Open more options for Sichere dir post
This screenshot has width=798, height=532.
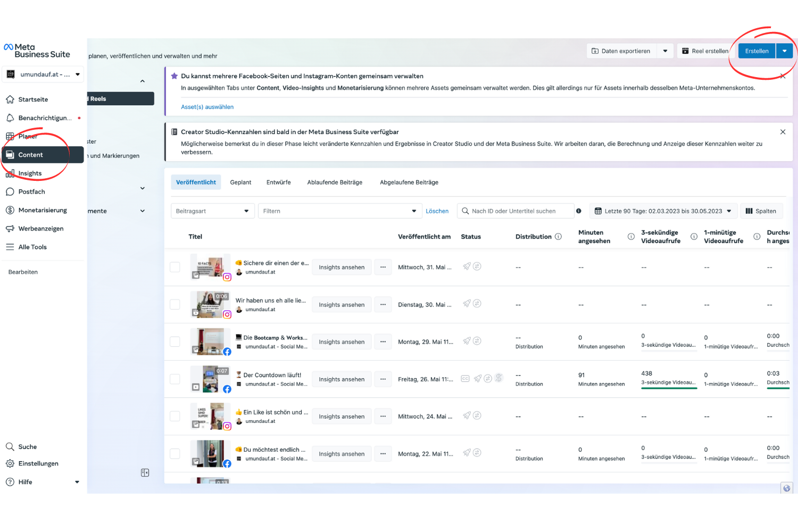click(383, 267)
